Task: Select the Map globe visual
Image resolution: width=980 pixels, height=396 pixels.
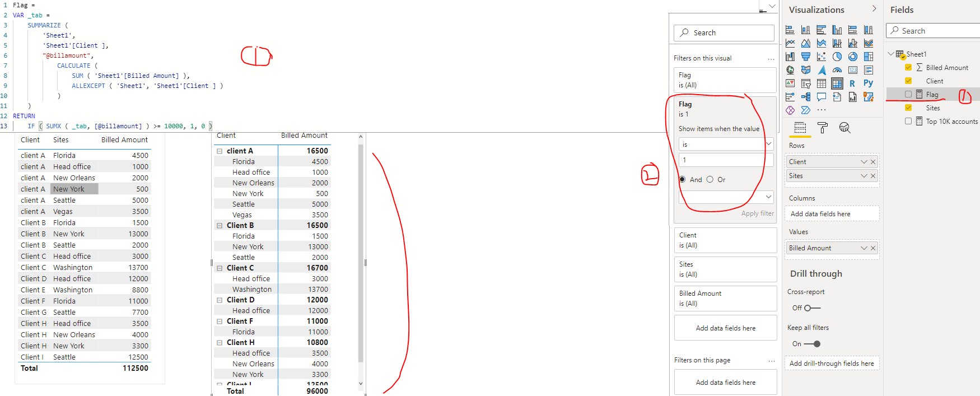Action: tap(790, 70)
